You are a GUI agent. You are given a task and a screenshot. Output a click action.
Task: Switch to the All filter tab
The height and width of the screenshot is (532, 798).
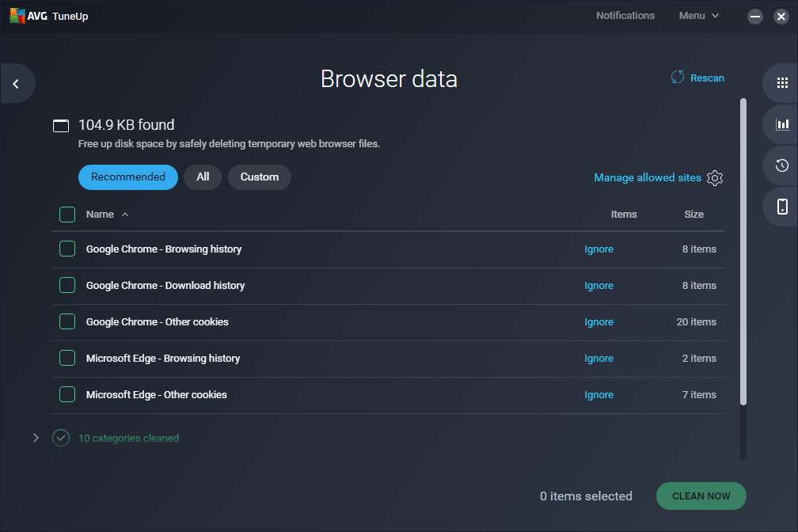[202, 177]
